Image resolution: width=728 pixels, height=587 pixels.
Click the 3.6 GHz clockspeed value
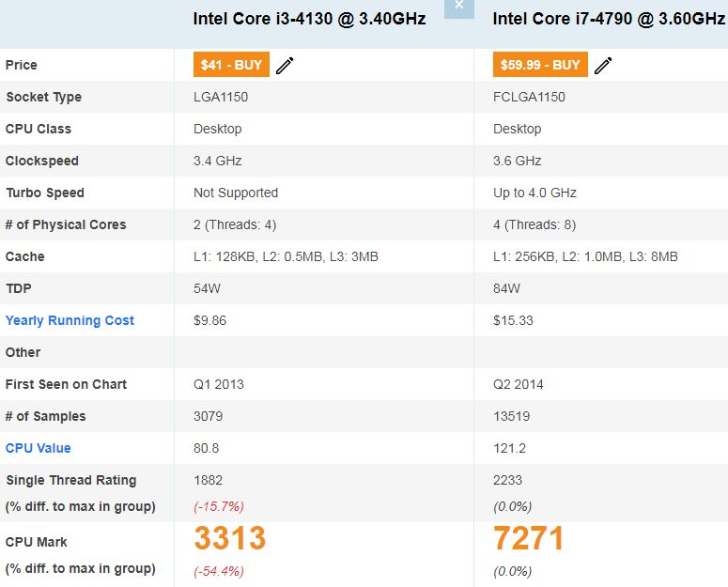[518, 161]
